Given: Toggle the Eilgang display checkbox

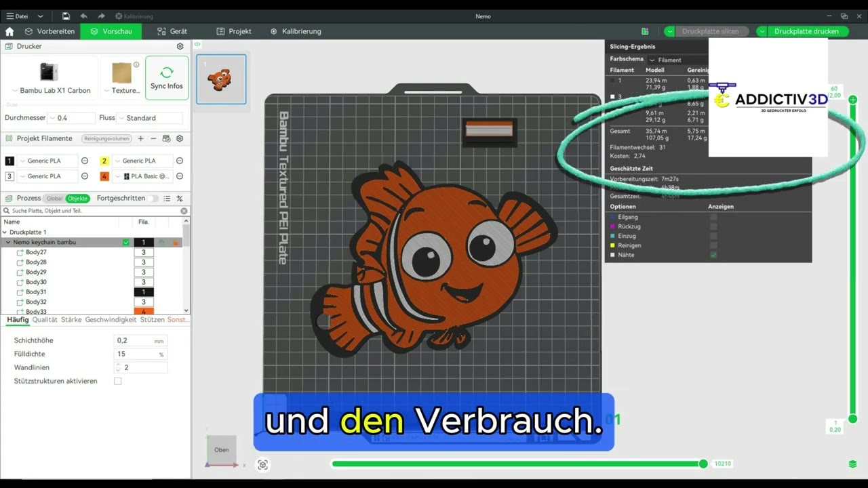Looking at the screenshot, I should [713, 217].
